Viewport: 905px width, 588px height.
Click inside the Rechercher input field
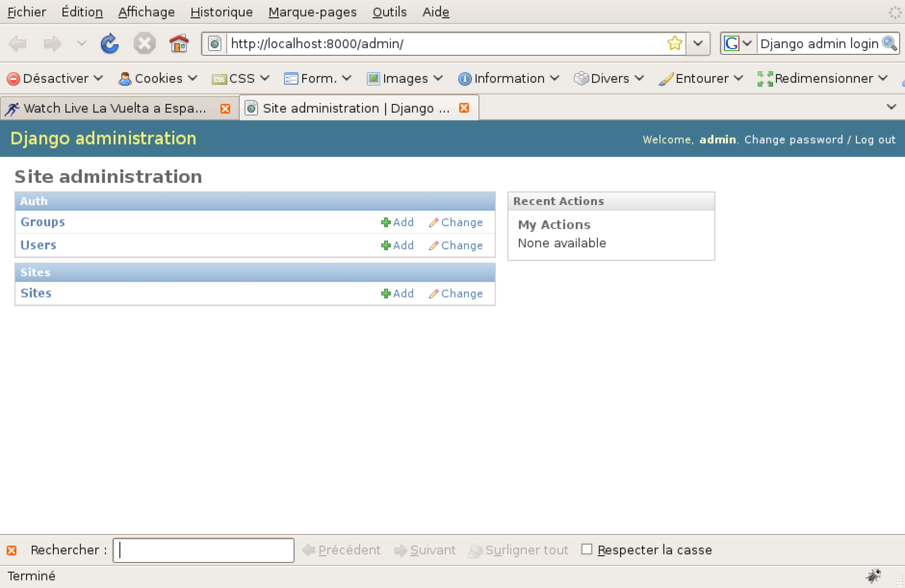click(202, 550)
